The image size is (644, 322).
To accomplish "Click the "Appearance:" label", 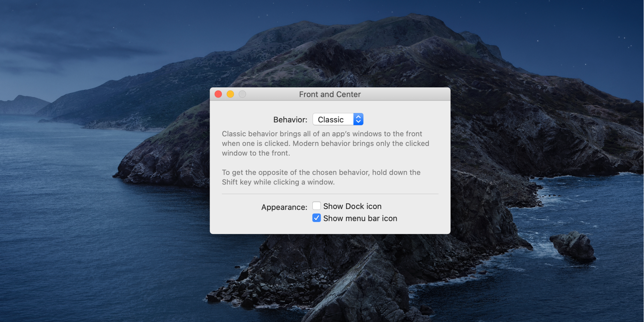I will click(284, 207).
